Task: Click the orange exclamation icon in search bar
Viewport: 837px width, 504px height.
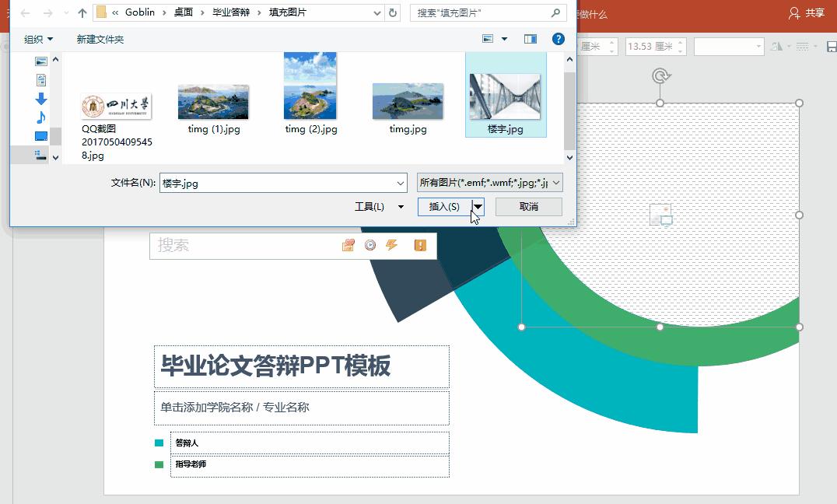Action: [421, 245]
